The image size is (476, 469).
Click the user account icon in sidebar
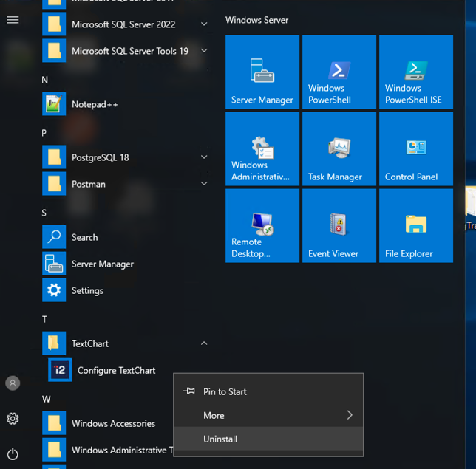tap(13, 383)
